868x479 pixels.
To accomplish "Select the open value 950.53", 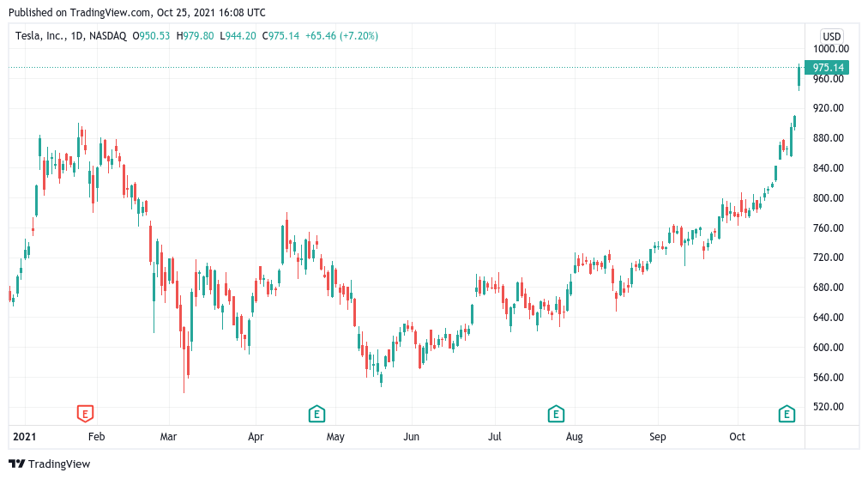I will coord(154,36).
